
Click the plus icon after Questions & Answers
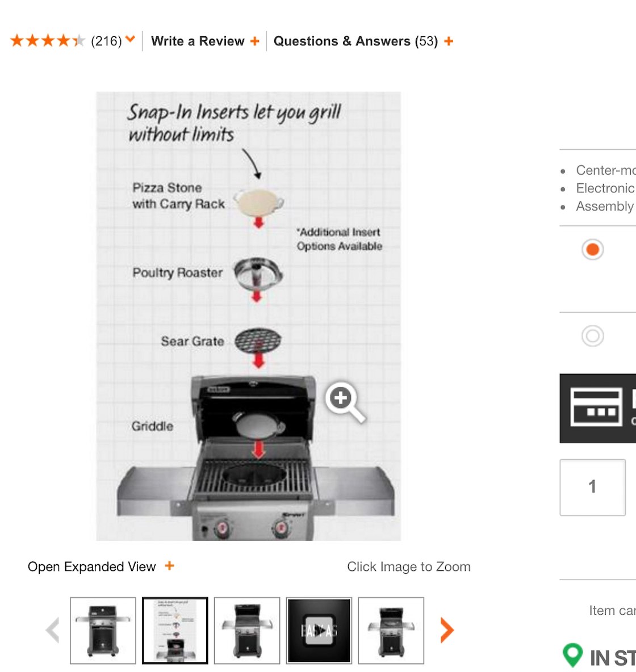coord(449,41)
